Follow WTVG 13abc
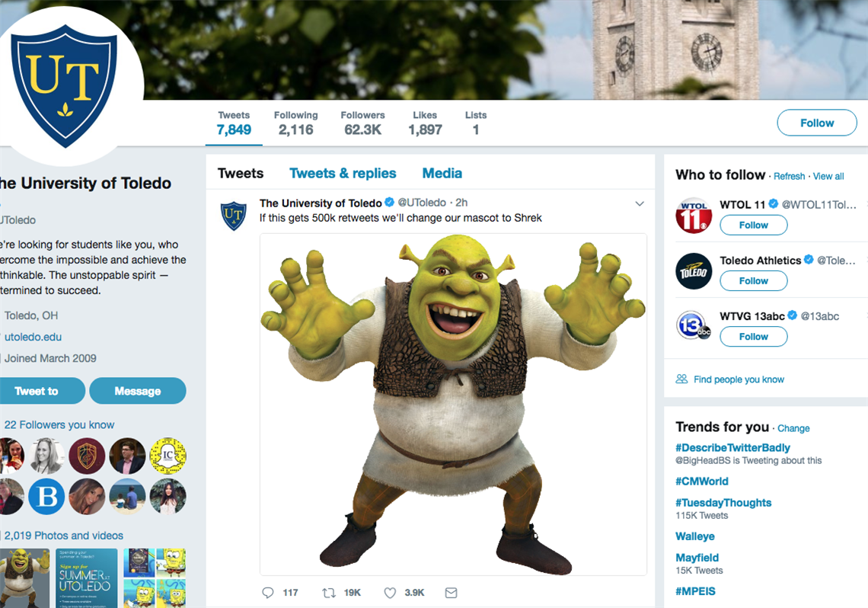The height and width of the screenshot is (608, 868). coord(754,336)
